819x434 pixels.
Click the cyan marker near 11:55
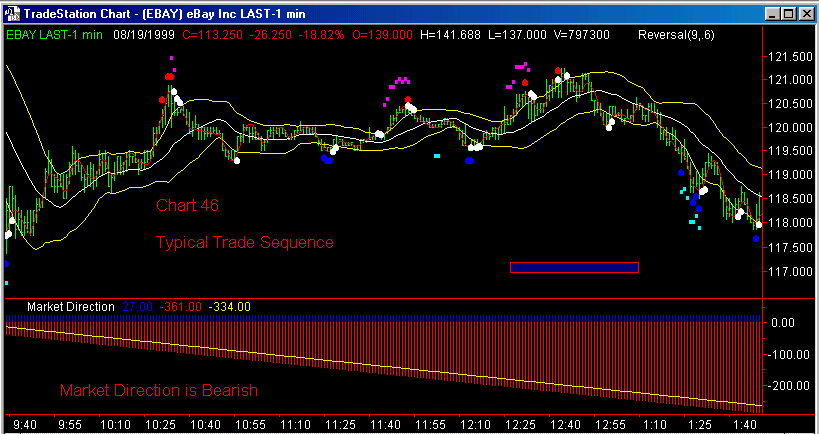coord(437,156)
